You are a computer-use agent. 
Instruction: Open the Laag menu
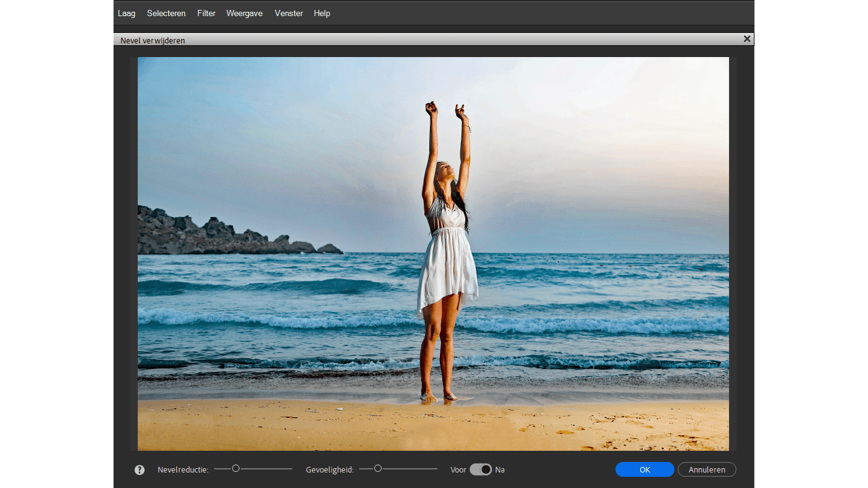point(127,13)
